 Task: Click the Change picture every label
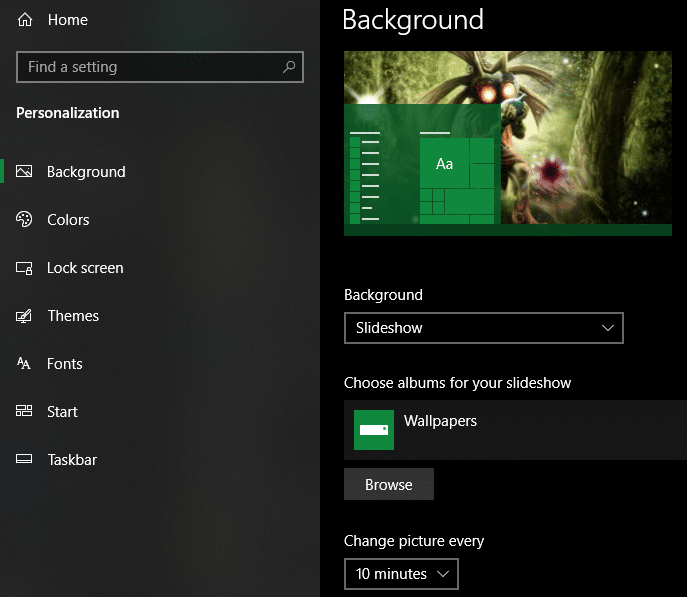[414, 541]
